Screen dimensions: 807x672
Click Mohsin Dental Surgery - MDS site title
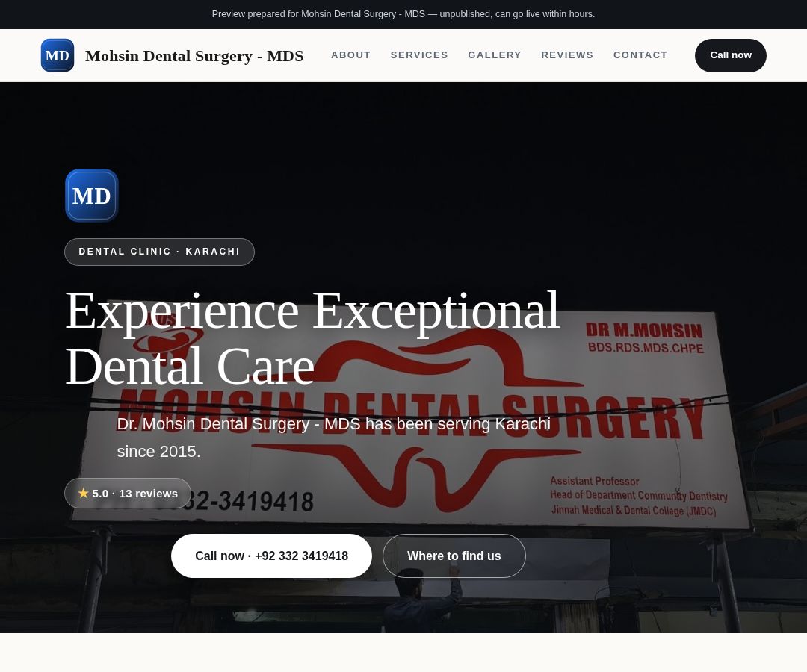tap(194, 55)
